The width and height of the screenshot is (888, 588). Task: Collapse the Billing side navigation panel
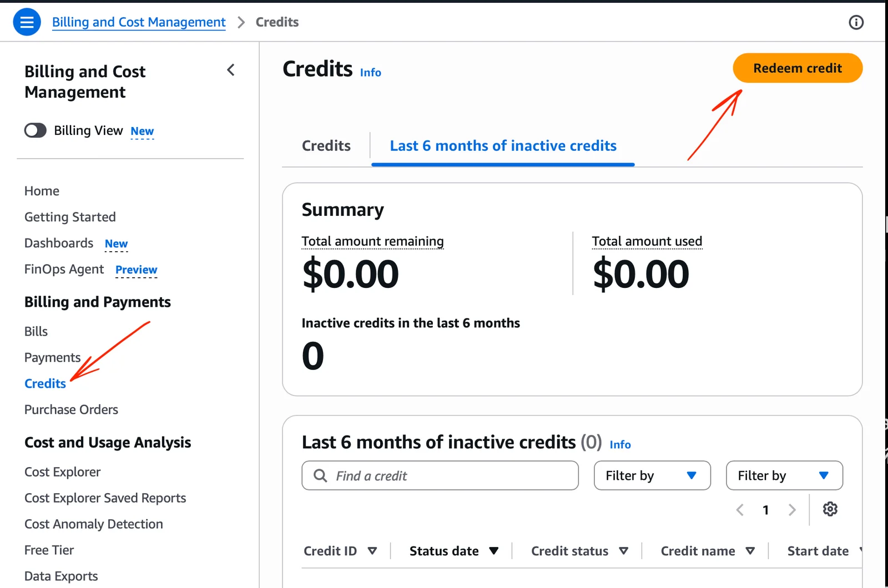point(231,70)
